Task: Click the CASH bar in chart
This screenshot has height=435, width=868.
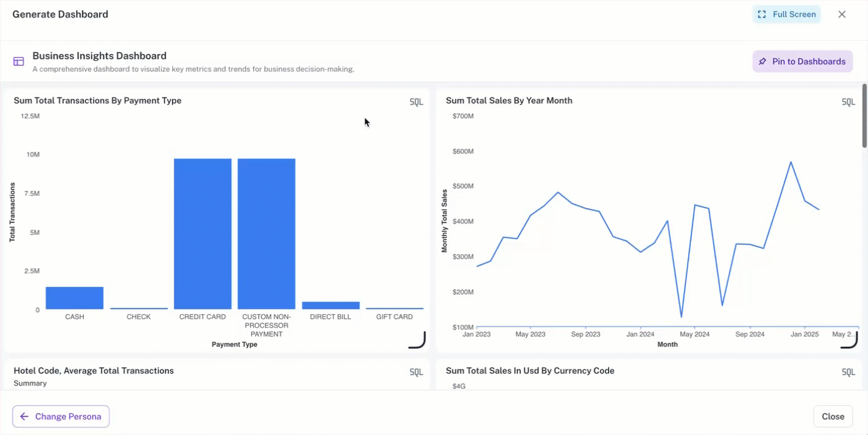Action: tap(74, 298)
